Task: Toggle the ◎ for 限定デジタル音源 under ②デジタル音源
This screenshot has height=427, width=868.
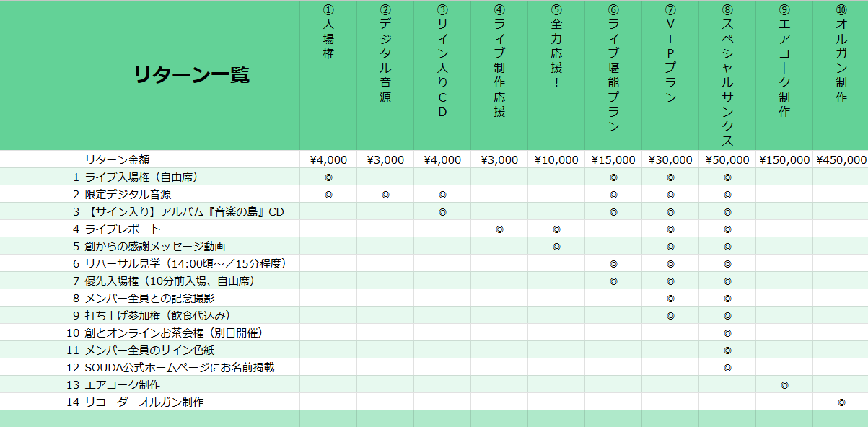Action: pyautogui.click(x=385, y=194)
